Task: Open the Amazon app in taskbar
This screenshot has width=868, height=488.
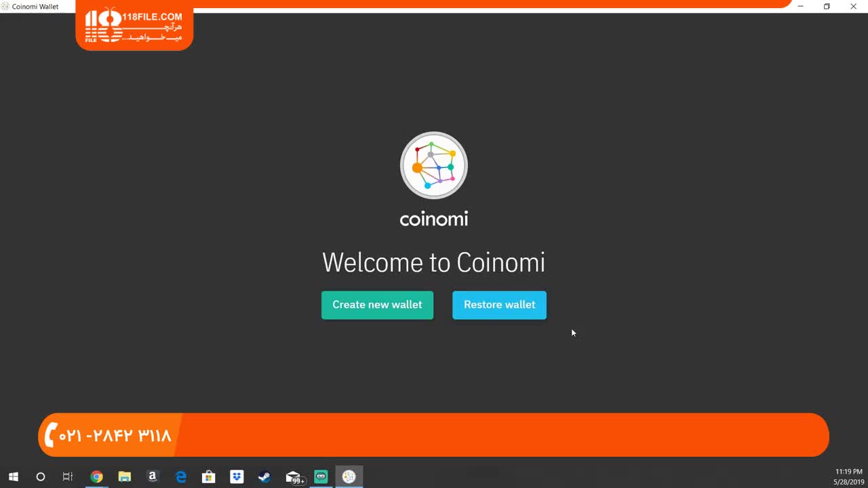Action: point(153,476)
